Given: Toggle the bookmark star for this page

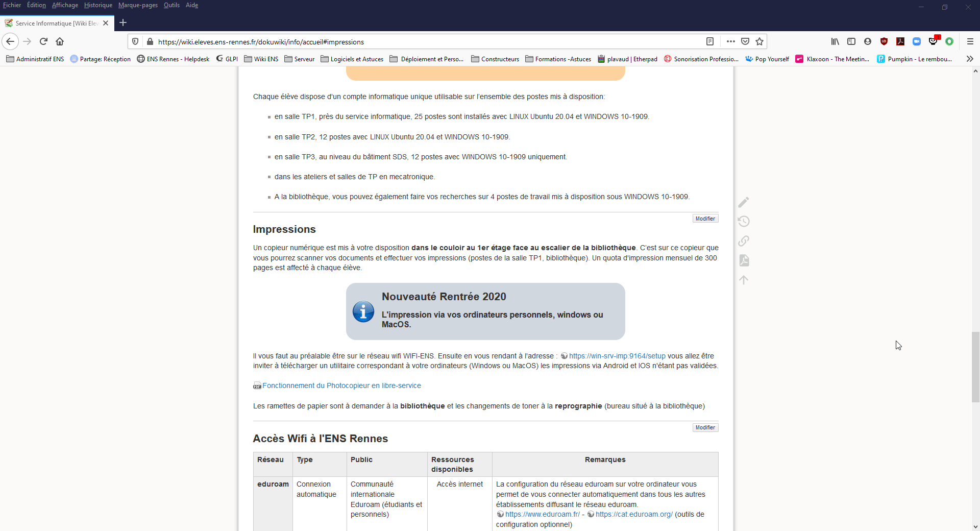Looking at the screenshot, I should 759,41.
